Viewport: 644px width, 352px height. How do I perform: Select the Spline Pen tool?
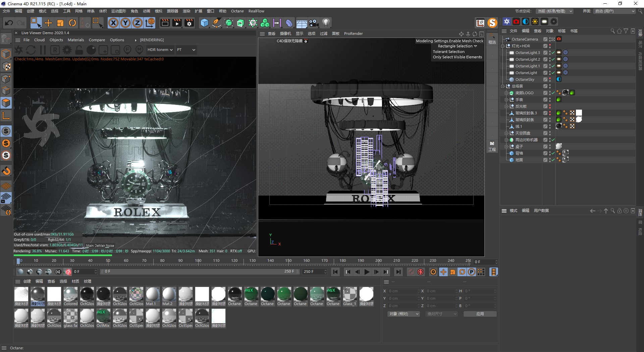[217, 23]
